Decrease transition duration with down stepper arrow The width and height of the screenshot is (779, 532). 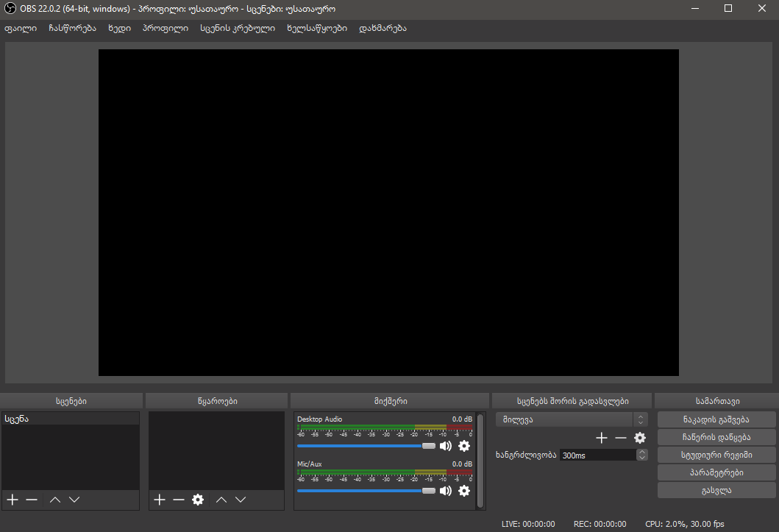[x=642, y=458]
